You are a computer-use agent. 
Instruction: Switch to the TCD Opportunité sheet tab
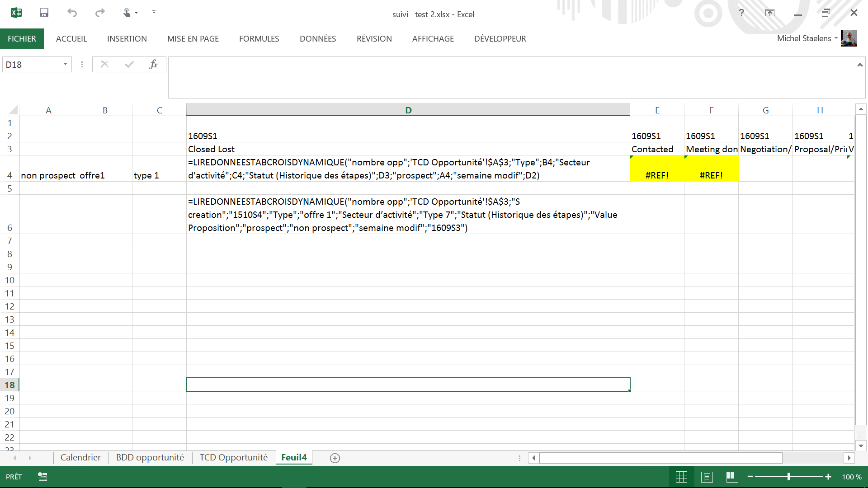[233, 457]
